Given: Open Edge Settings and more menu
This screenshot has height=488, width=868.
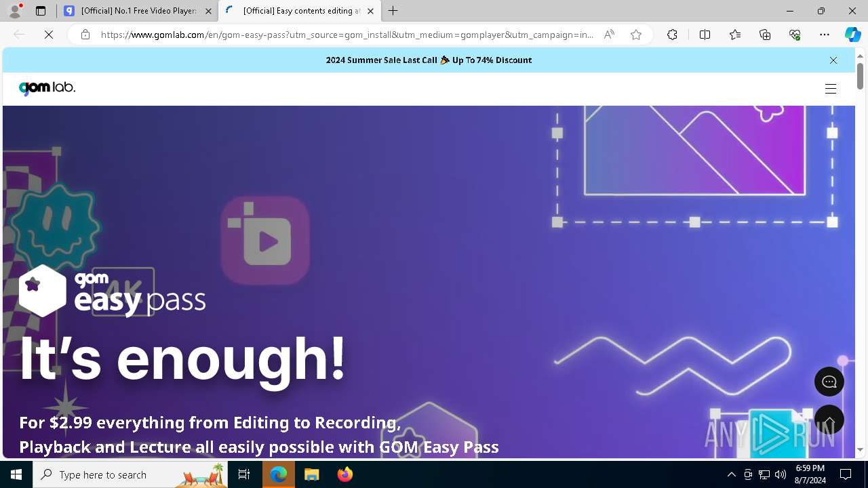Looking at the screenshot, I should (825, 35).
